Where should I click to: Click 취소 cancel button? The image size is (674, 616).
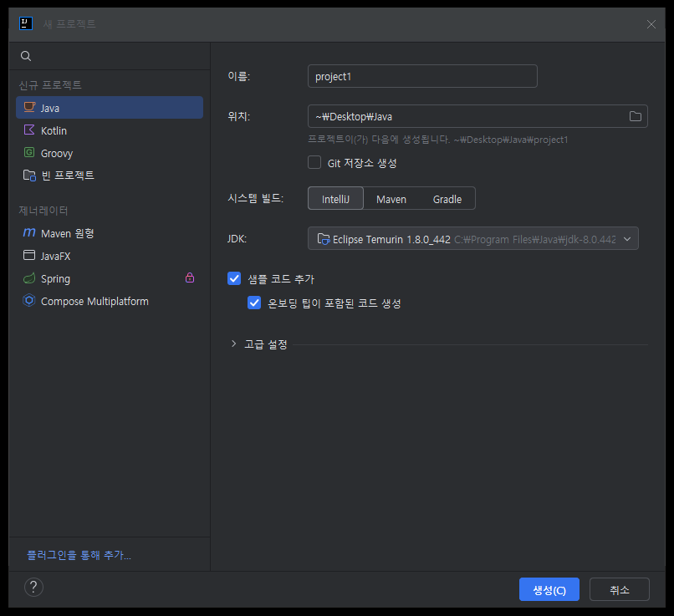tap(620, 589)
